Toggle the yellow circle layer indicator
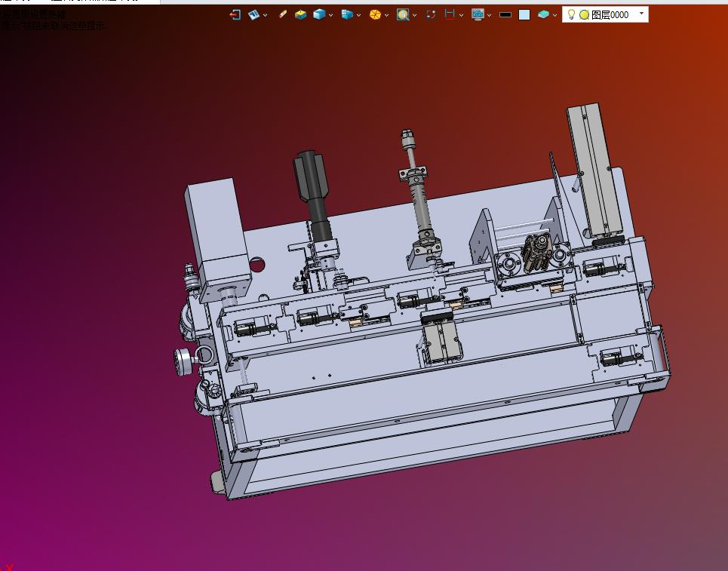Viewport: 728px width, 571px height. pyautogui.click(x=585, y=15)
